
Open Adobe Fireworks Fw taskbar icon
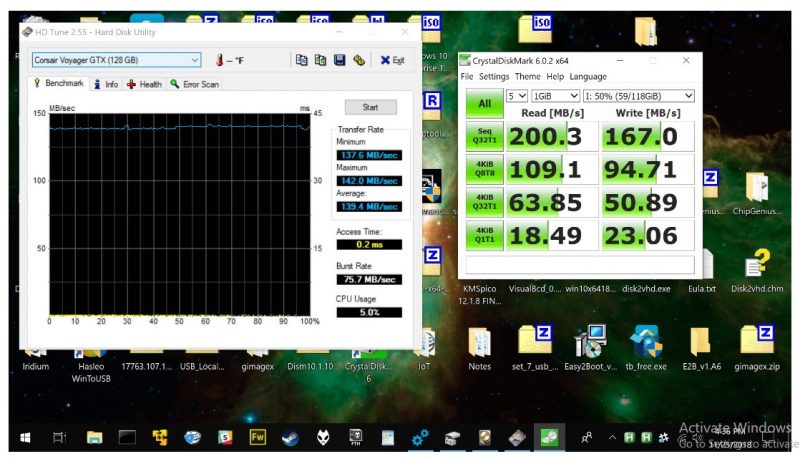pyautogui.click(x=258, y=438)
